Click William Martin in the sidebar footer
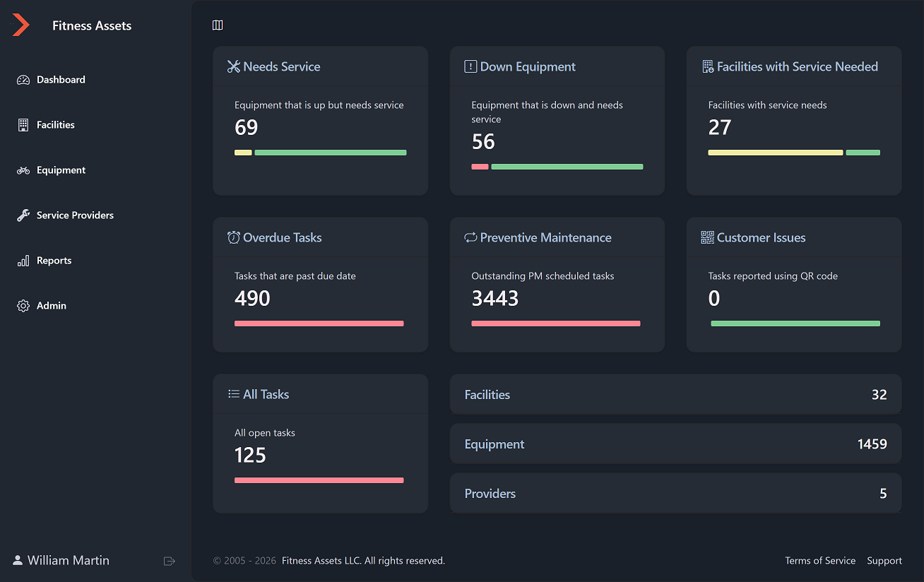The width and height of the screenshot is (924, 582). point(67,560)
